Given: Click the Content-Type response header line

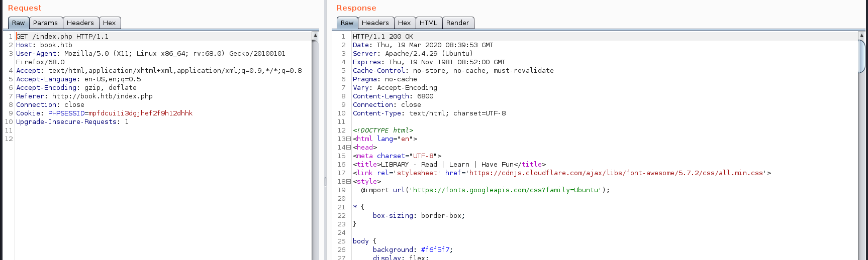Looking at the screenshot, I should click(429, 113).
